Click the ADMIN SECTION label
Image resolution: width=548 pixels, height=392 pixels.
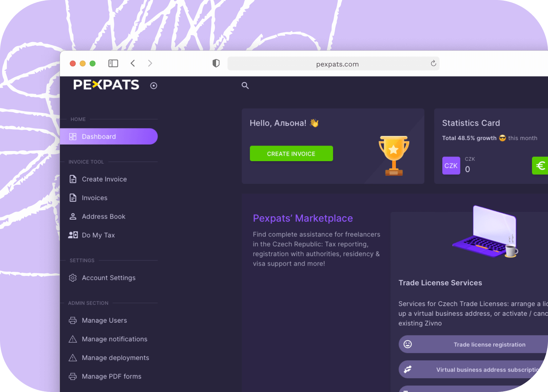tap(88, 303)
